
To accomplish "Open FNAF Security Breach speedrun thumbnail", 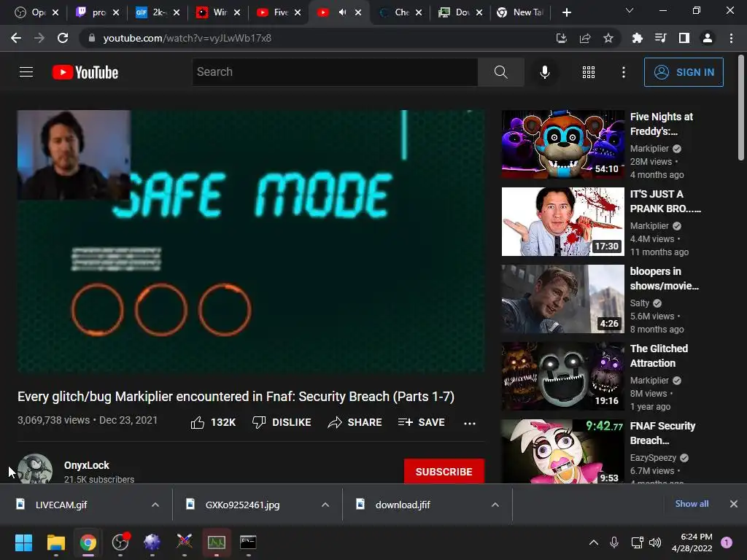I will (562, 451).
